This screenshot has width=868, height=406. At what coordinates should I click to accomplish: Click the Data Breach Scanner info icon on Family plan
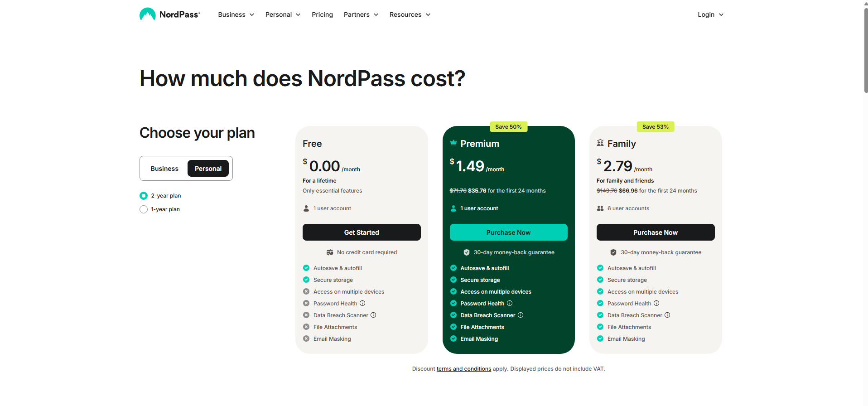tap(667, 315)
